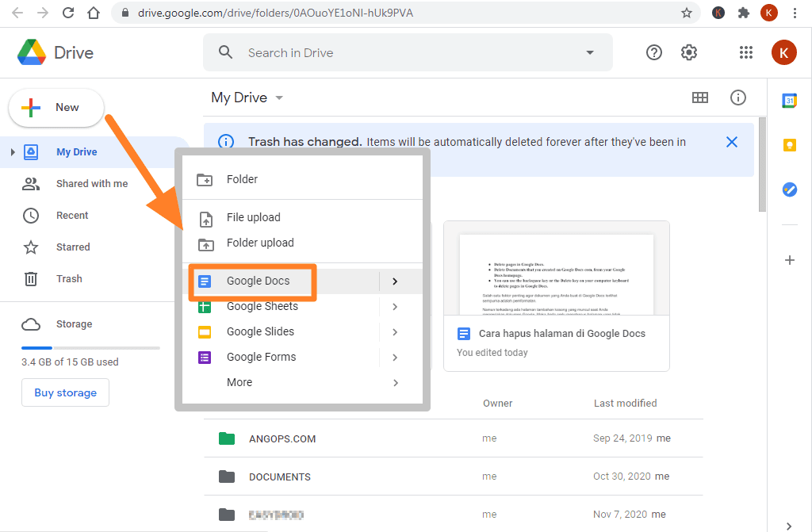
Task: Click the Buy storage button
Action: (x=65, y=392)
